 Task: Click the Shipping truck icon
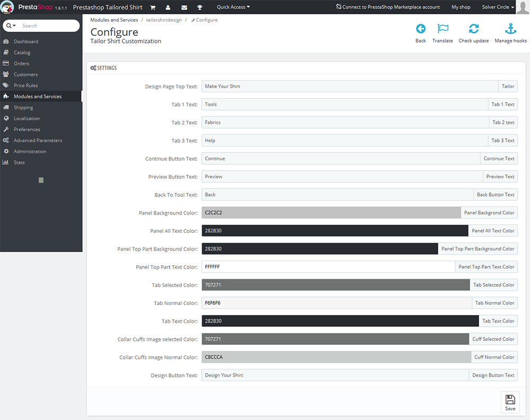tap(6, 108)
